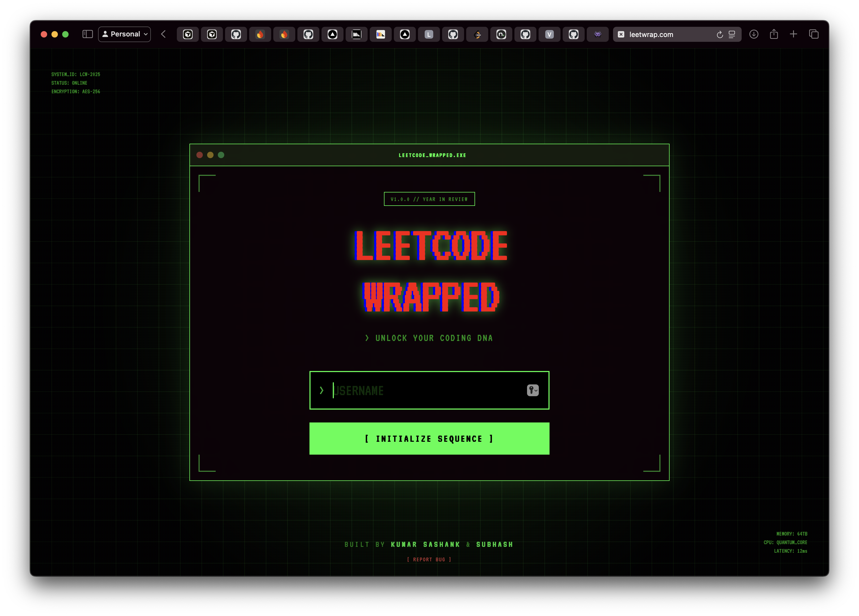Open the Share sheet icon in the toolbar
Screen dimensions: 859x616
[x=774, y=34]
